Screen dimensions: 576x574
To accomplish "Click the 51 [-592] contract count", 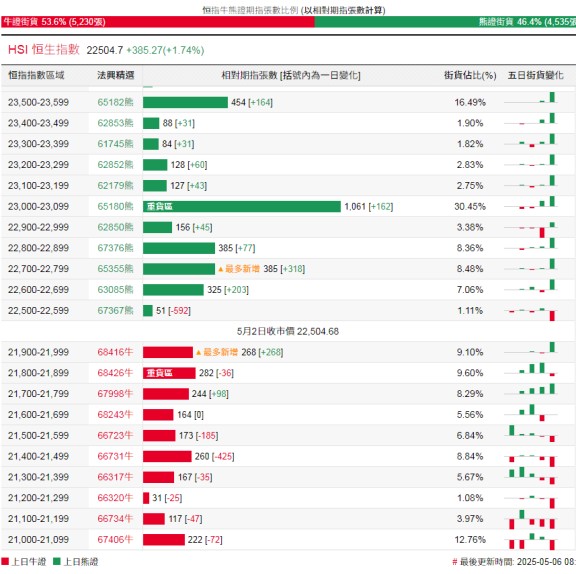I will pos(173,311).
